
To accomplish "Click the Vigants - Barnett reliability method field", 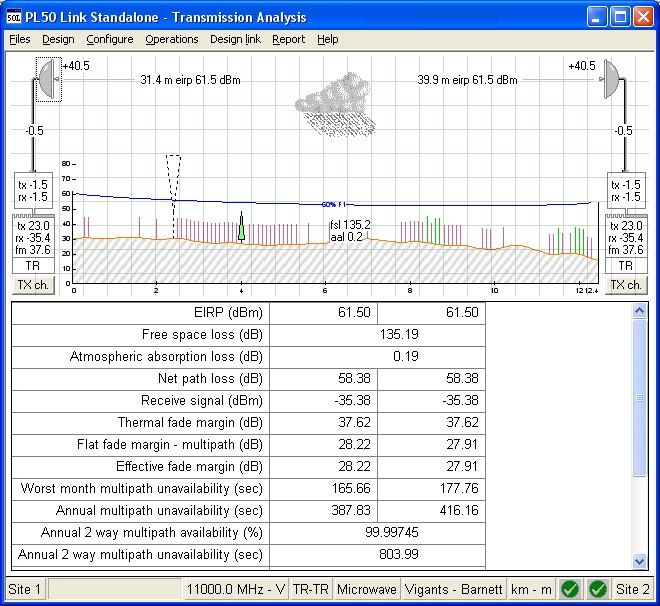I will tap(454, 589).
